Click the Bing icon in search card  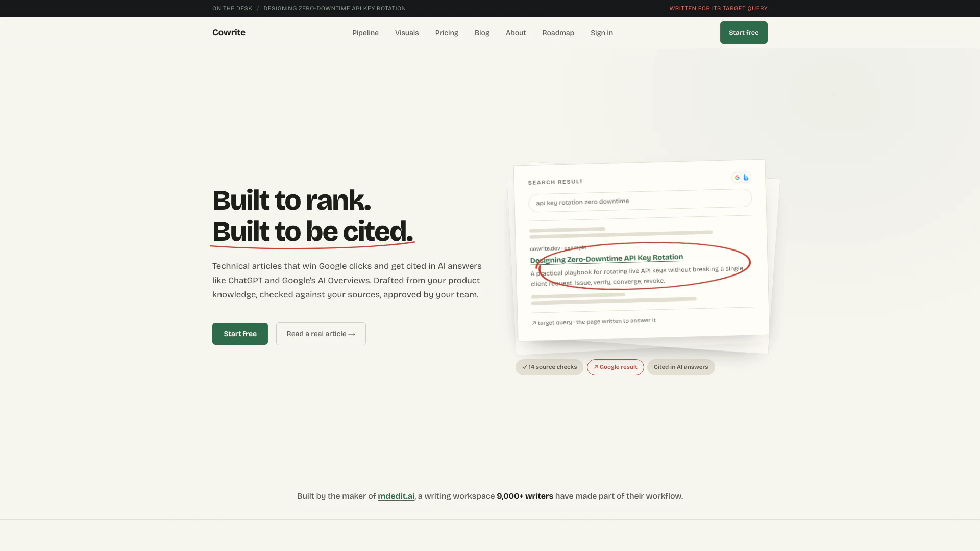coord(746,178)
